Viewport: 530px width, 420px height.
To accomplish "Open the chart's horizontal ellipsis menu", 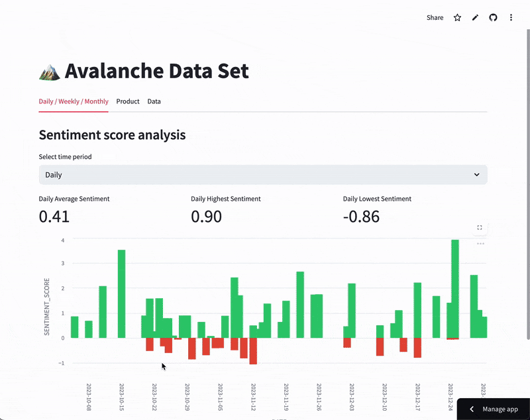I will tap(480, 244).
